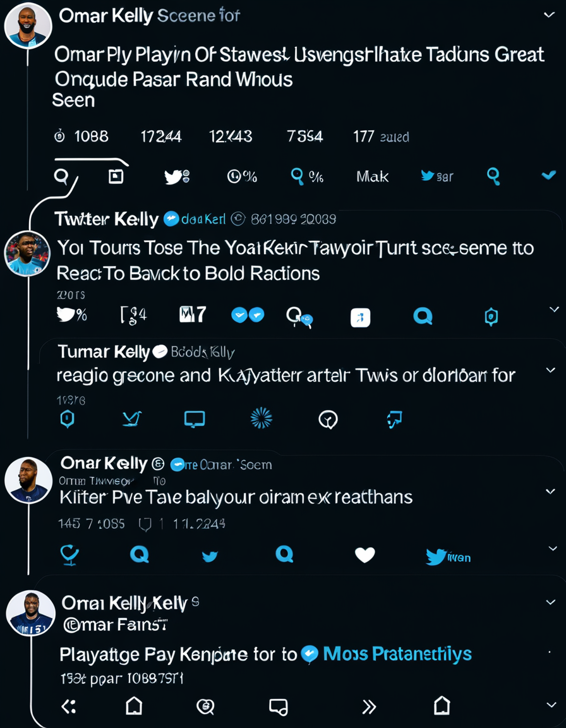566x728 pixels.
Task: Click the double-arrow forward icon at bottom
Action: 369,707
